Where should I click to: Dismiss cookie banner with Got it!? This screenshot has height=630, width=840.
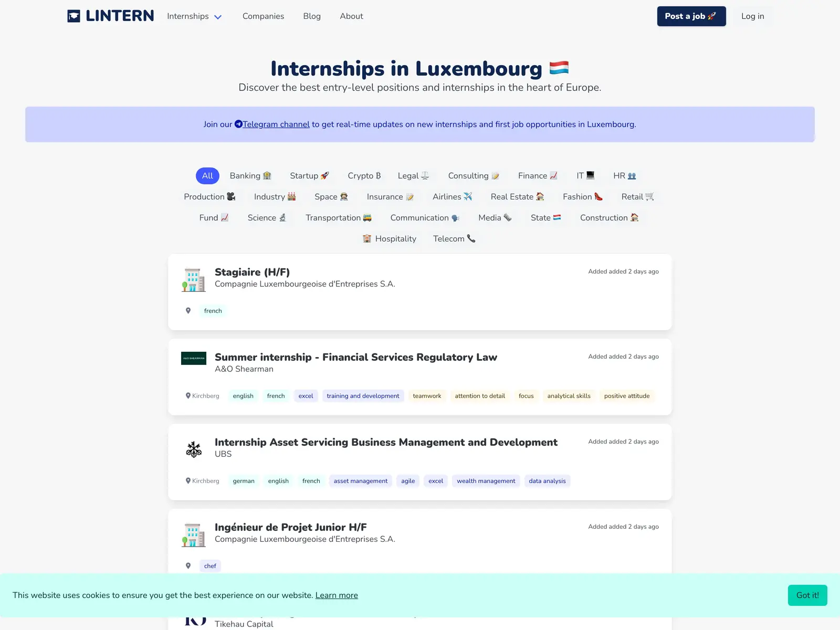pos(807,595)
